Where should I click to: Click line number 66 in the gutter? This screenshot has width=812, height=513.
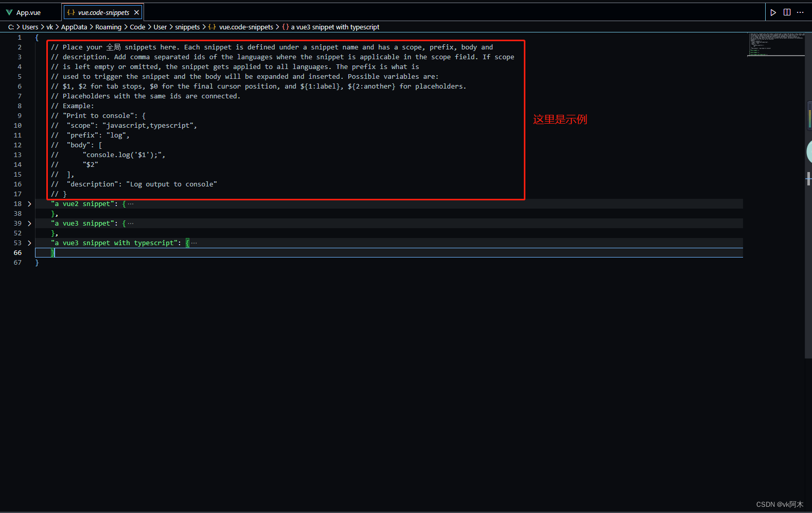[x=17, y=253]
